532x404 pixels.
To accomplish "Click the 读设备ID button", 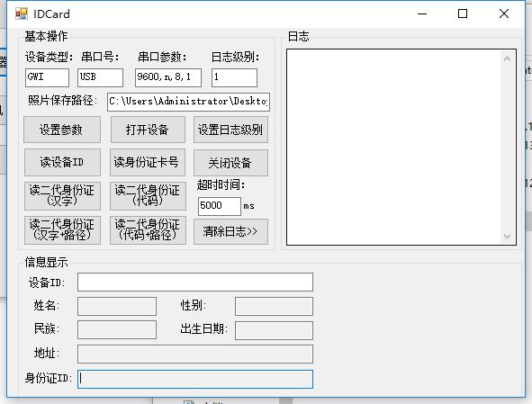I will coord(62,163).
